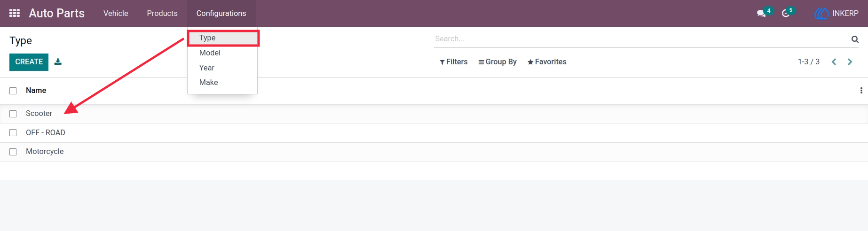Viewport: 868px width, 231px height.
Task: Click the INKERP user logo
Action: coord(821,13)
